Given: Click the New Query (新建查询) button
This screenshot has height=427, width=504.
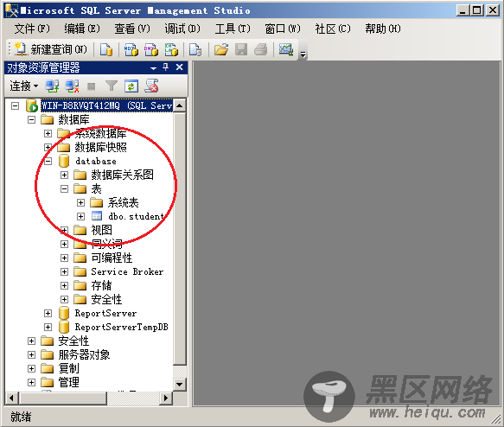Looking at the screenshot, I should point(51,49).
